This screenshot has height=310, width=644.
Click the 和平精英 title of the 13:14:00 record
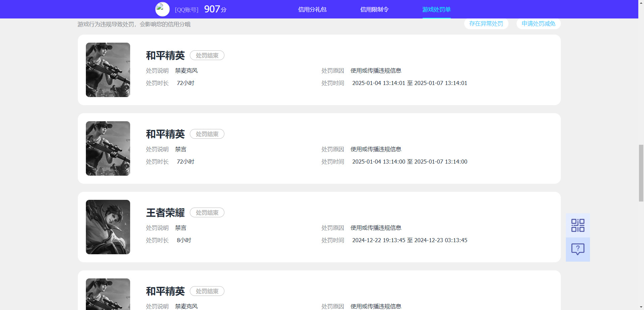click(165, 134)
